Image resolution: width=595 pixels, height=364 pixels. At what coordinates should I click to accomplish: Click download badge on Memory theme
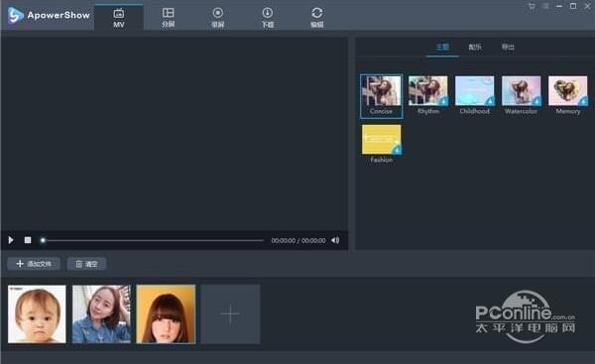point(583,101)
